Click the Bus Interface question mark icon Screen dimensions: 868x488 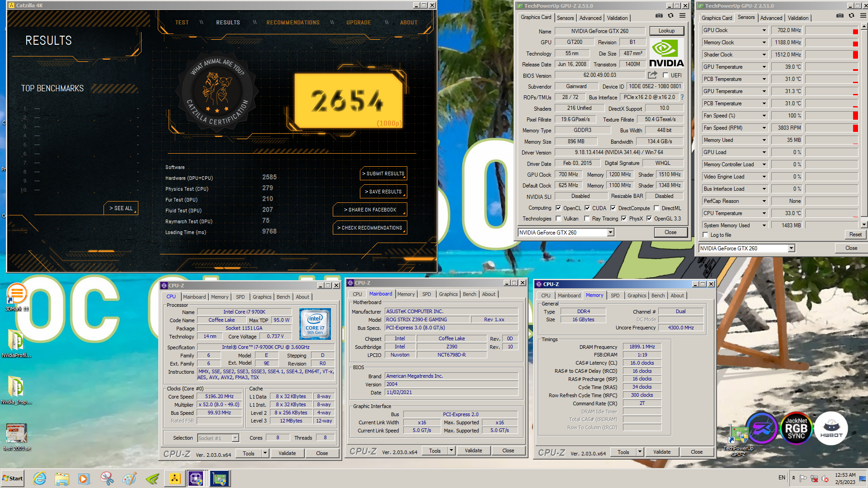pos(682,97)
